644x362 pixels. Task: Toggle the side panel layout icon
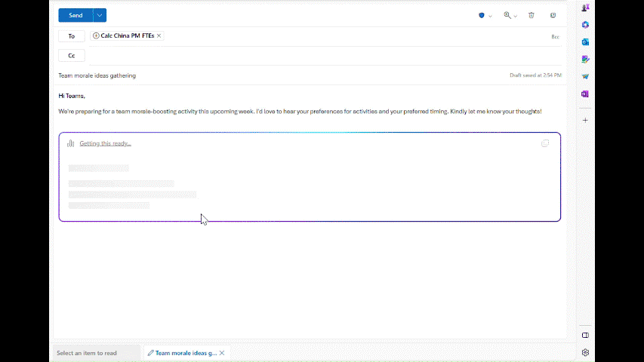point(585,336)
